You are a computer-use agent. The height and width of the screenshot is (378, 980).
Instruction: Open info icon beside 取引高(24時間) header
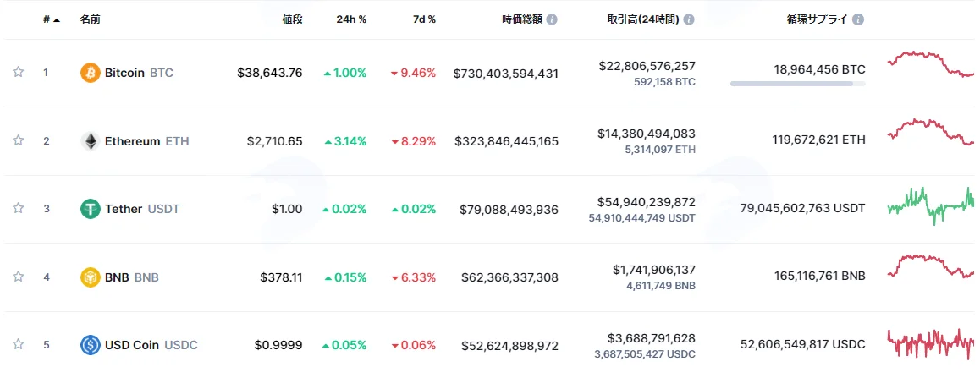coord(688,19)
